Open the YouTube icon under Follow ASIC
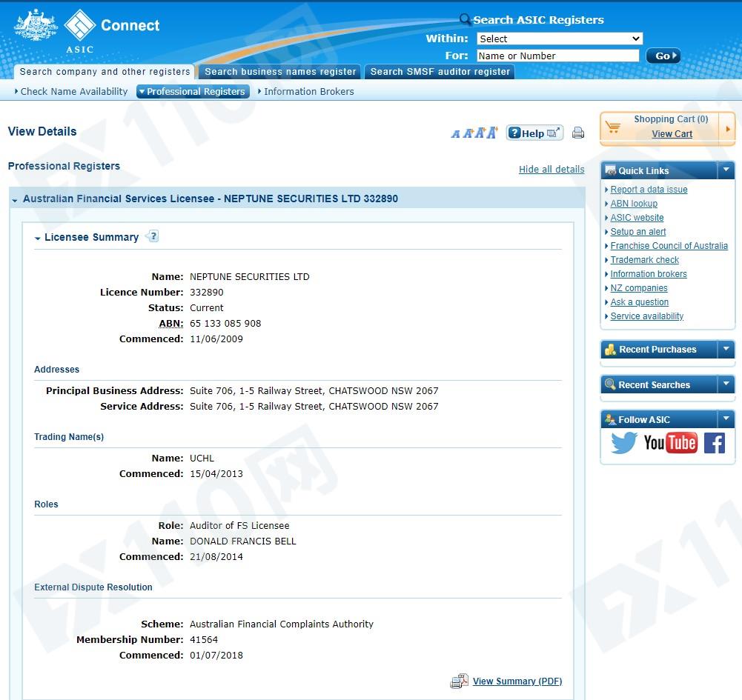This screenshot has height=700, width=742. 670,443
